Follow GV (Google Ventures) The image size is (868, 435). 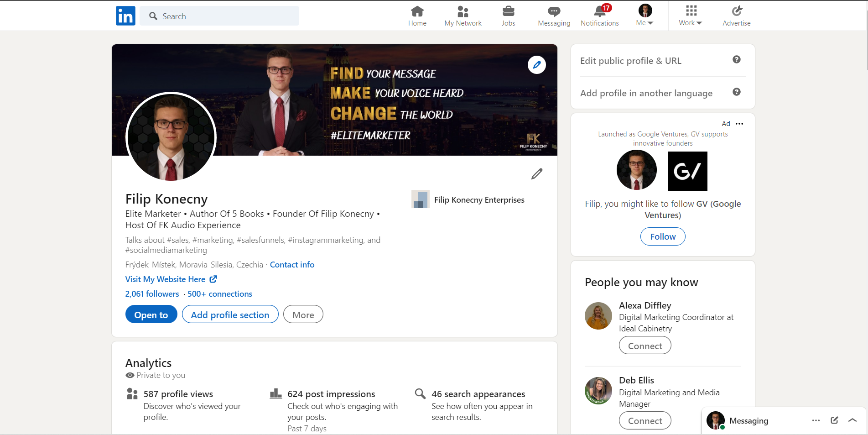(x=662, y=236)
